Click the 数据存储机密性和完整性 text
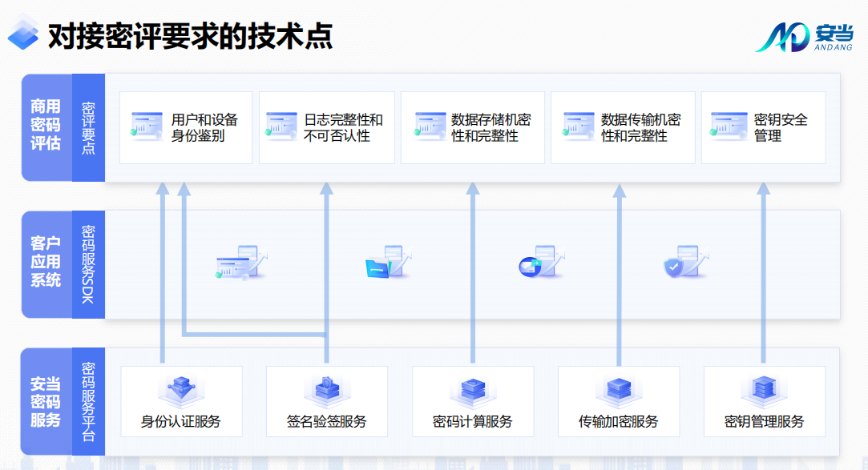The image size is (868, 470). tap(491, 128)
